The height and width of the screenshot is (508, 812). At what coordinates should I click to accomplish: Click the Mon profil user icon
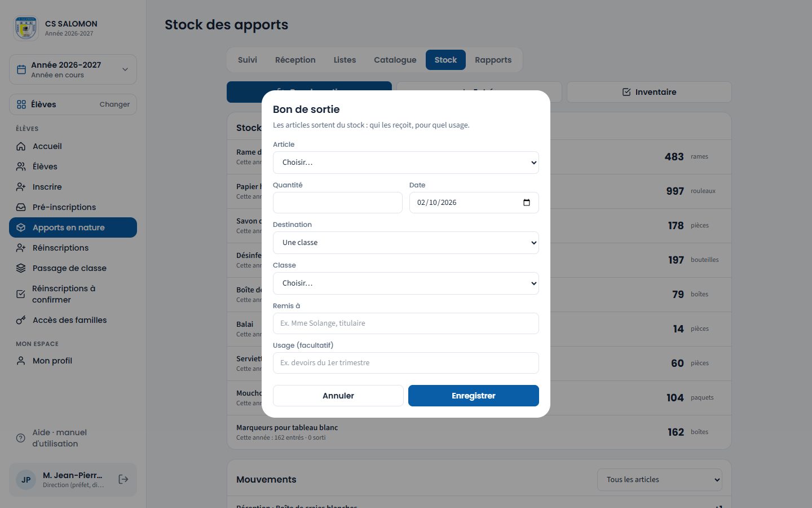[x=21, y=361]
